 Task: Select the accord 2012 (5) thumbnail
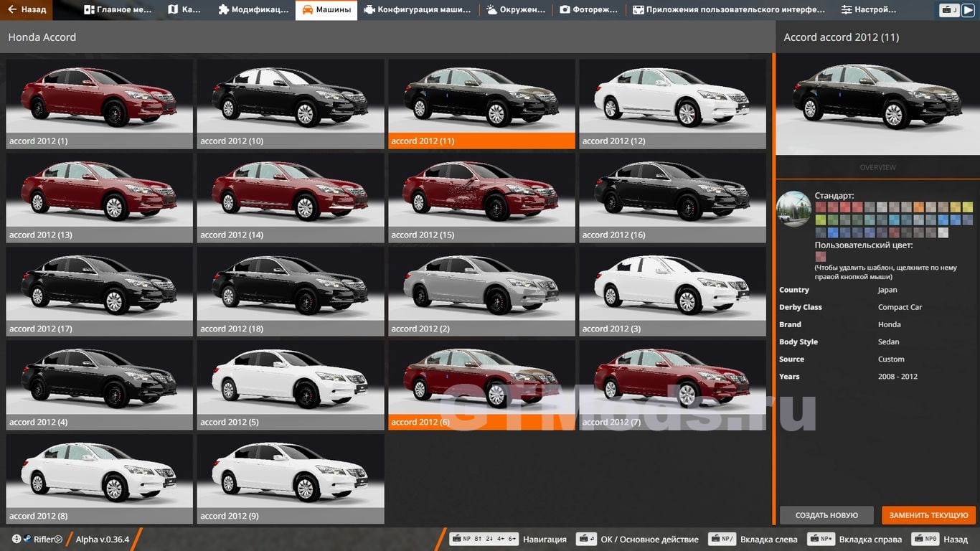291,385
